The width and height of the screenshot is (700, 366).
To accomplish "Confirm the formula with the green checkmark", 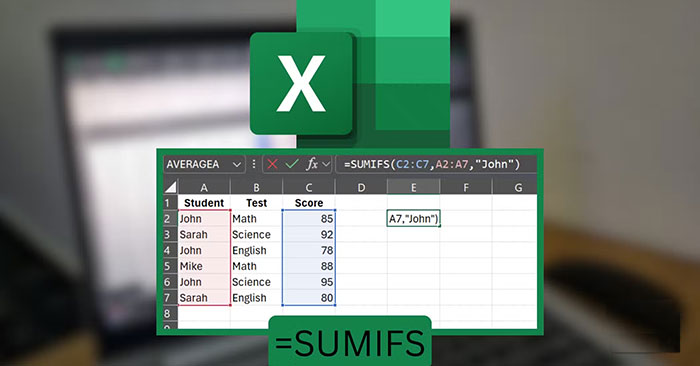I will coord(292,164).
